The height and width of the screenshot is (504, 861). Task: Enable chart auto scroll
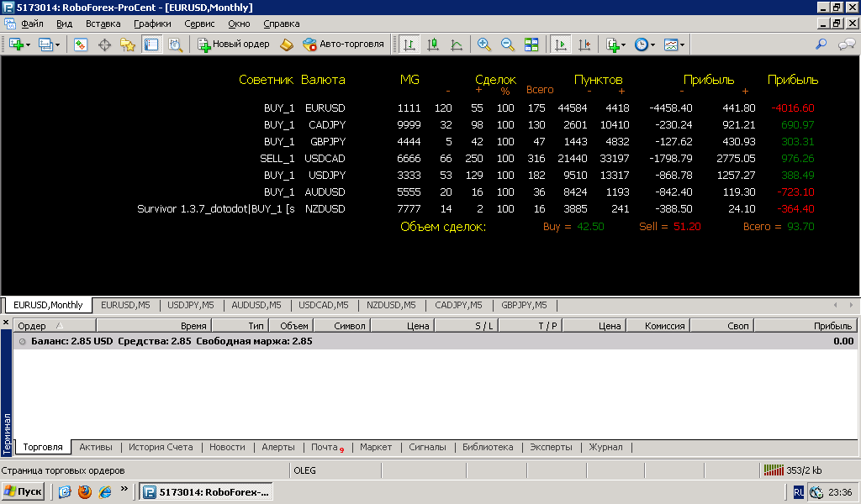(x=561, y=45)
